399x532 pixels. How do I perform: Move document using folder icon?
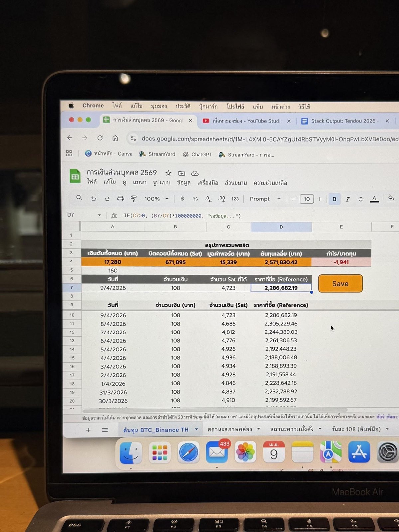tap(182, 173)
